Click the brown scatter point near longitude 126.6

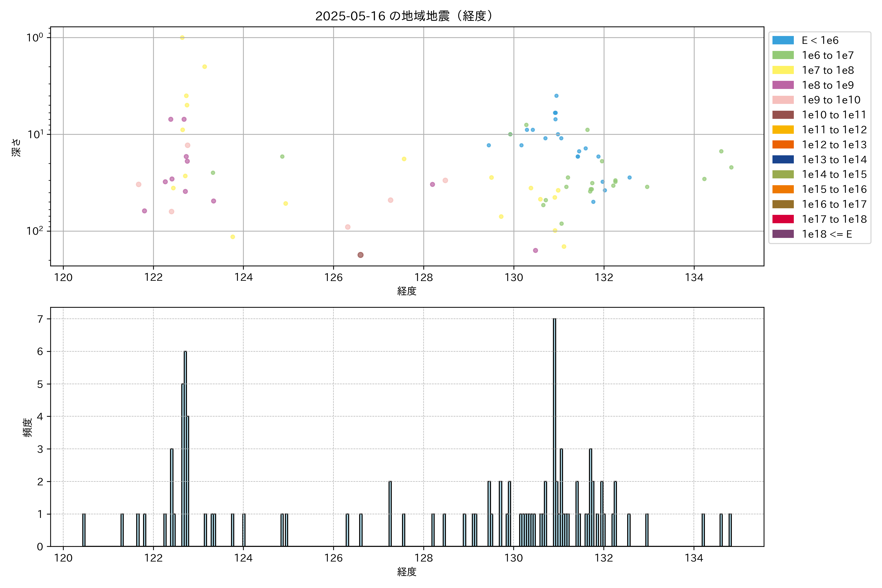click(360, 255)
